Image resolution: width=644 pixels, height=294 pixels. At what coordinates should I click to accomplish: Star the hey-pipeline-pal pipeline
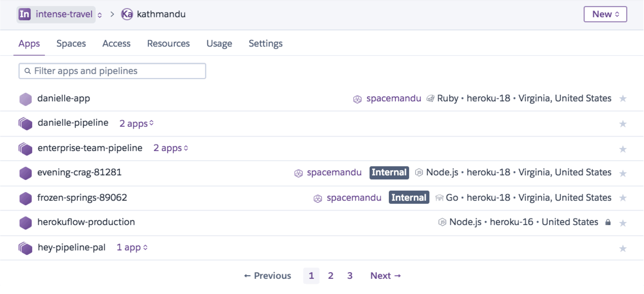click(623, 248)
